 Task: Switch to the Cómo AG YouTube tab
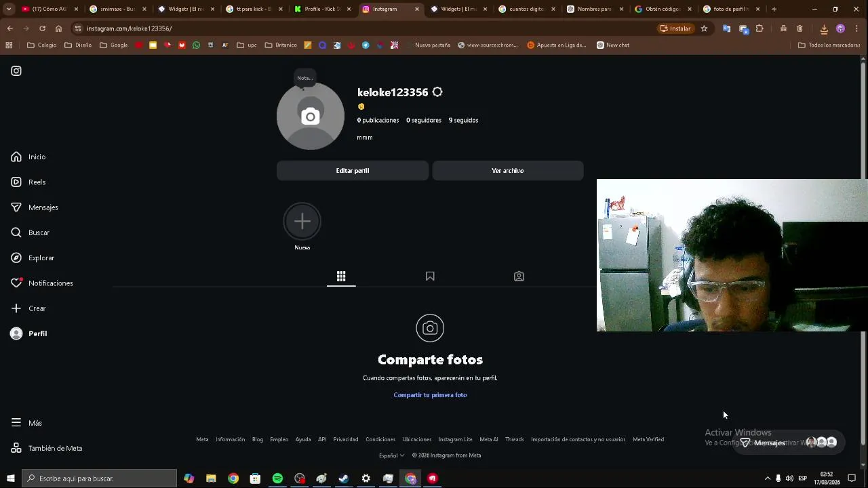[x=50, y=9]
